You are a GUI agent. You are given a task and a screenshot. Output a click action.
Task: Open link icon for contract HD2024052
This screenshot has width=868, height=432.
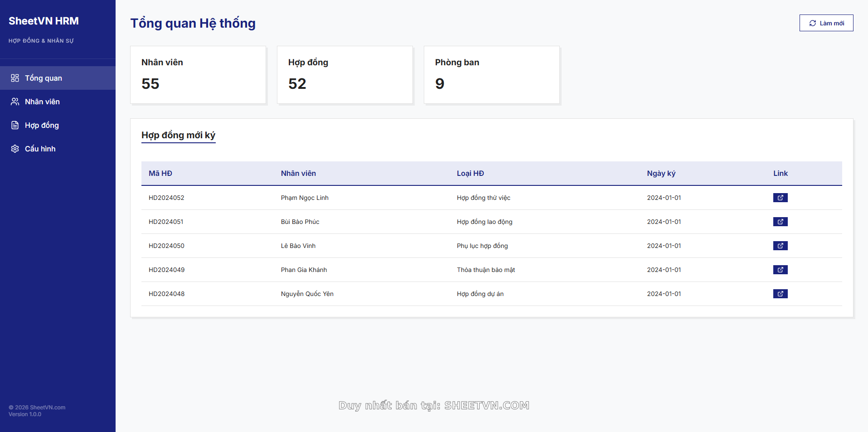(x=780, y=198)
